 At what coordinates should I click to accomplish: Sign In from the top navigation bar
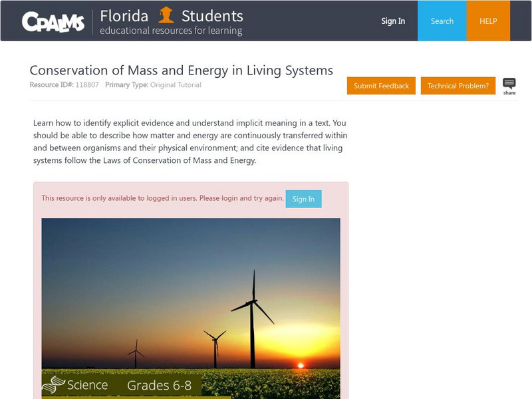click(392, 21)
